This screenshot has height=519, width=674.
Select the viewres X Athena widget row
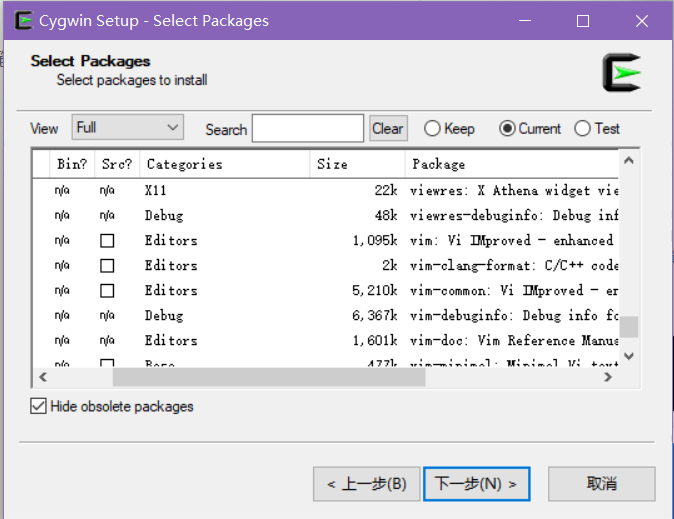click(x=325, y=190)
